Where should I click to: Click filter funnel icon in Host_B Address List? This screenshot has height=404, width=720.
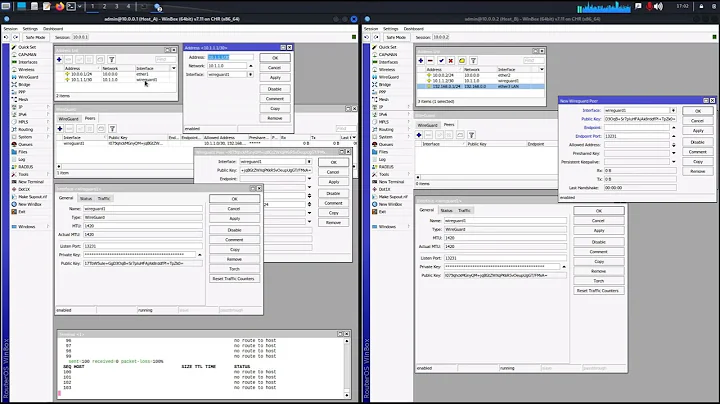473,61
